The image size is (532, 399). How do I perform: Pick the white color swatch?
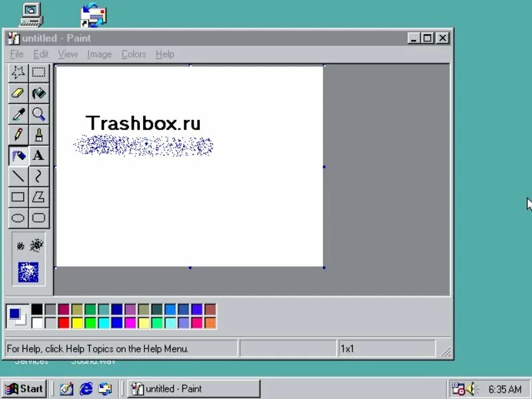coord(37,322)
